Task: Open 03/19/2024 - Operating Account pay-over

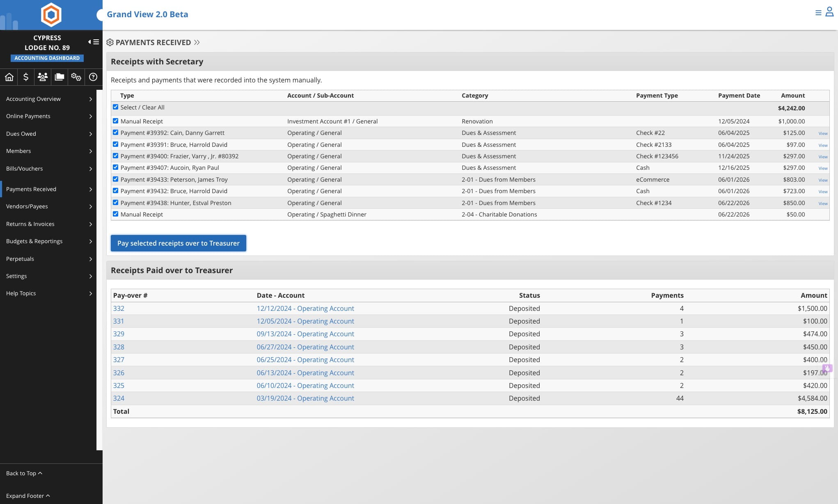Action: click(305, 398)
